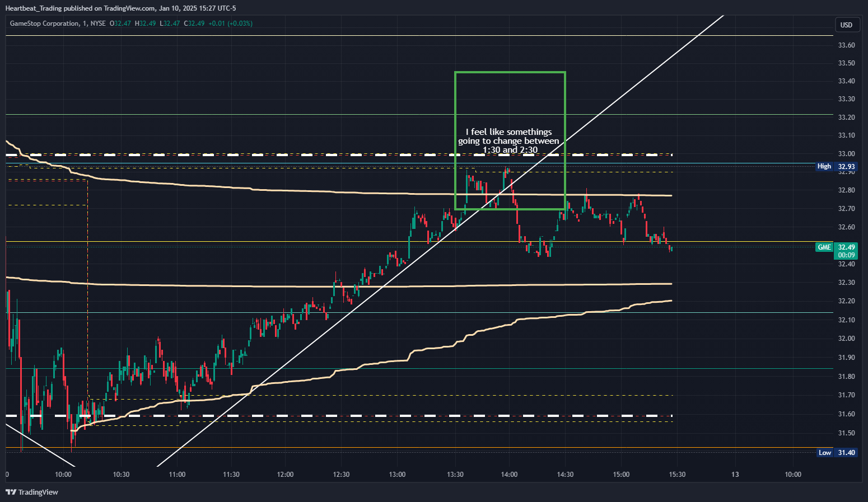Click 32.10 on the price axis
The height and width of the screenshot is (502, 868).
pyautogui.click(x=846, y=320)
